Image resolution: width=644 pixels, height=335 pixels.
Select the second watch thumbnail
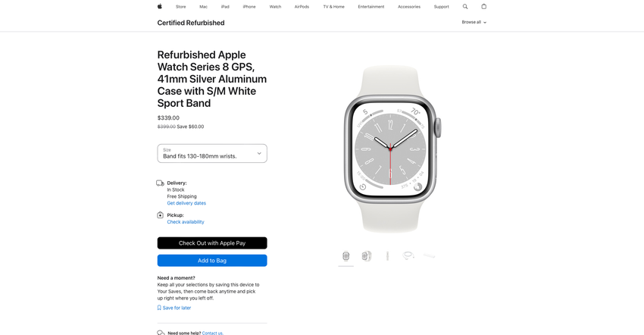367,256
